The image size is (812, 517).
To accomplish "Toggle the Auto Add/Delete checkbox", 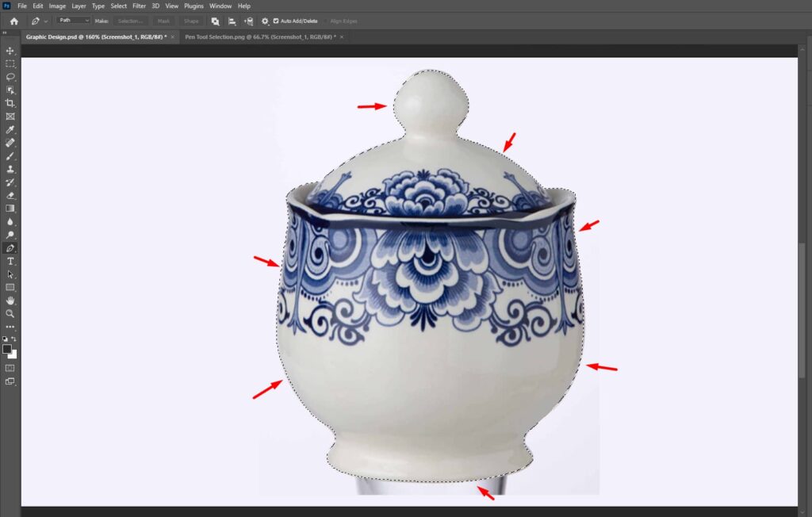I will (x=276, y=21).
